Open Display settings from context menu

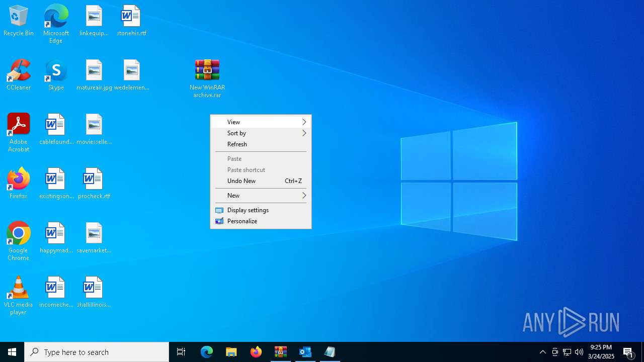[x=261, y=210]
